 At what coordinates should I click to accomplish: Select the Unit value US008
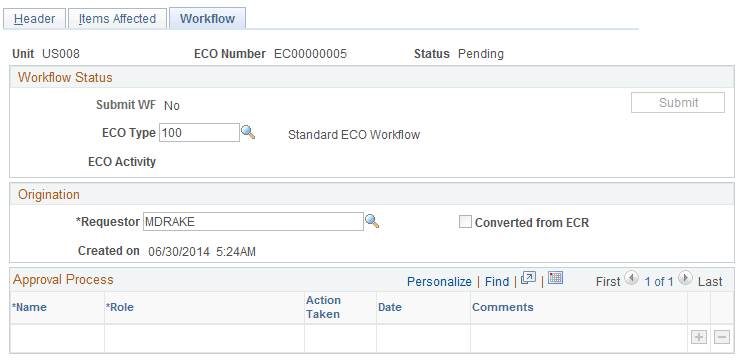click(61, 54)
